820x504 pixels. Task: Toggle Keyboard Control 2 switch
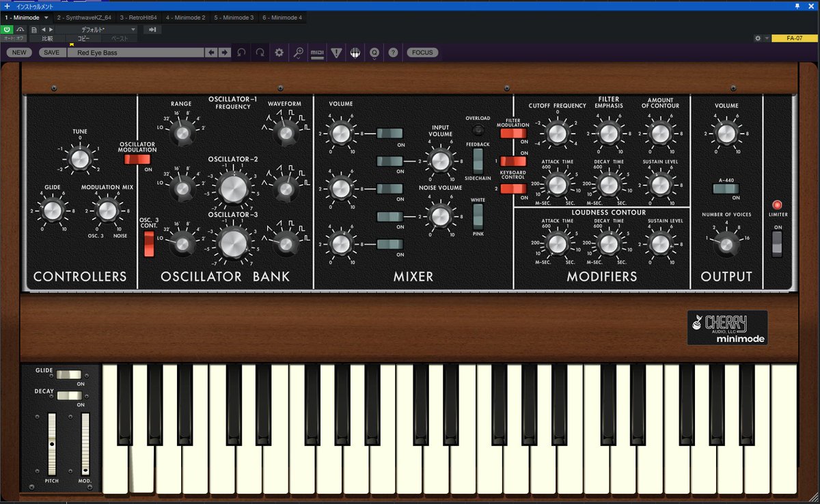pos(512,188)
